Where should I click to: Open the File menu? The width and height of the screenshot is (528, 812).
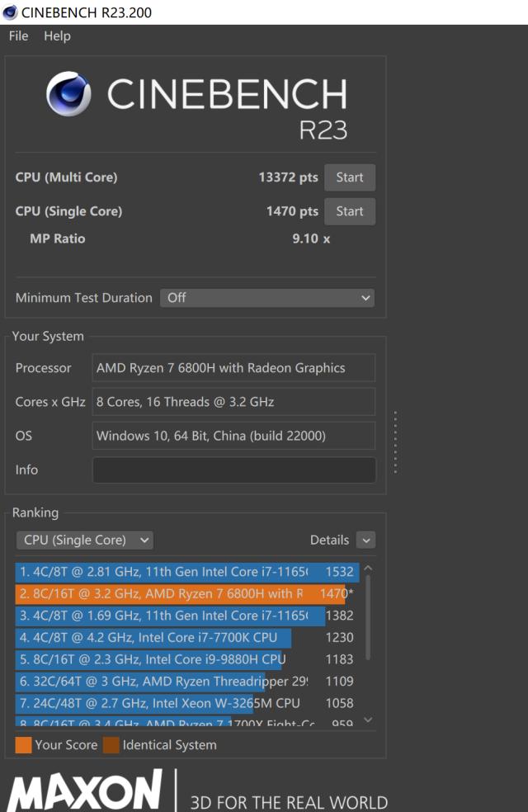point(19,35)
